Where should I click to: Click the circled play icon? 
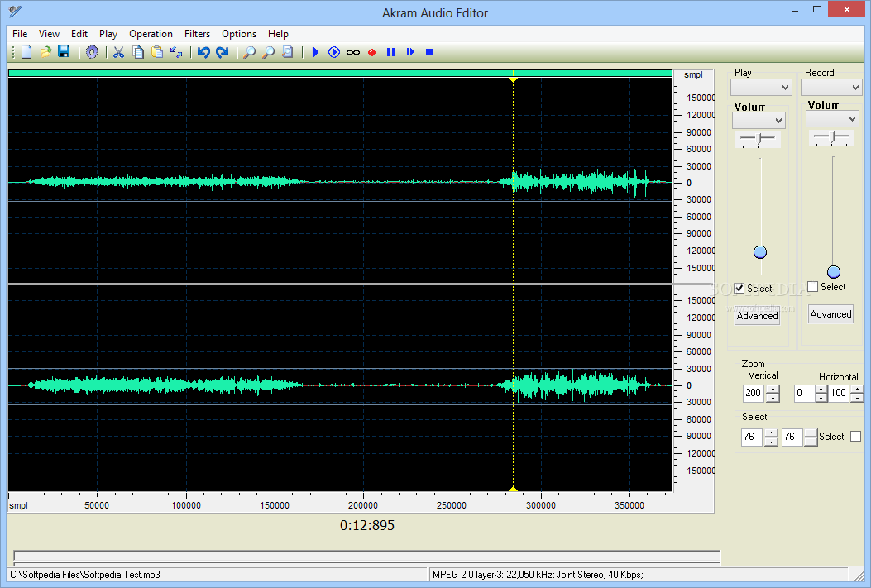[334, 52]
